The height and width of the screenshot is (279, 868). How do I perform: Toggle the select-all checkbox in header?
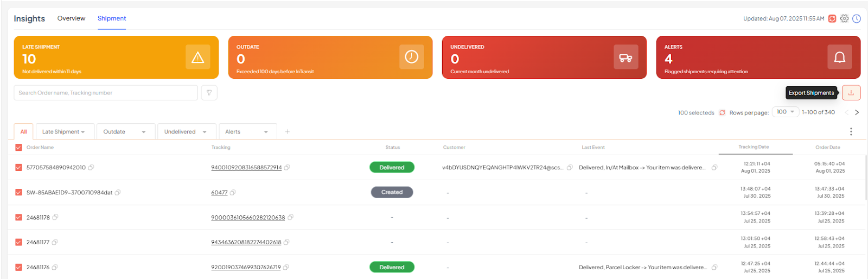(x=18, y=148)
